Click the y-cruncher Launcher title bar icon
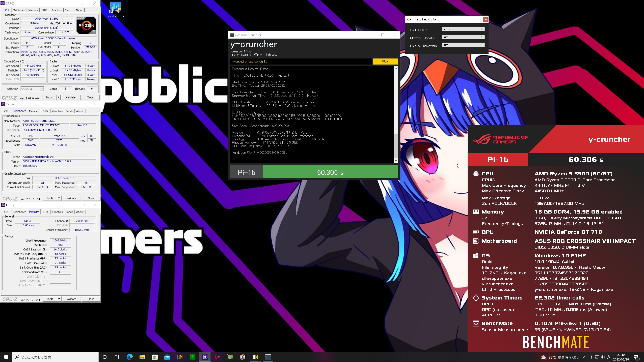Viewport: 644px width, 362px height. coord(232,35)
